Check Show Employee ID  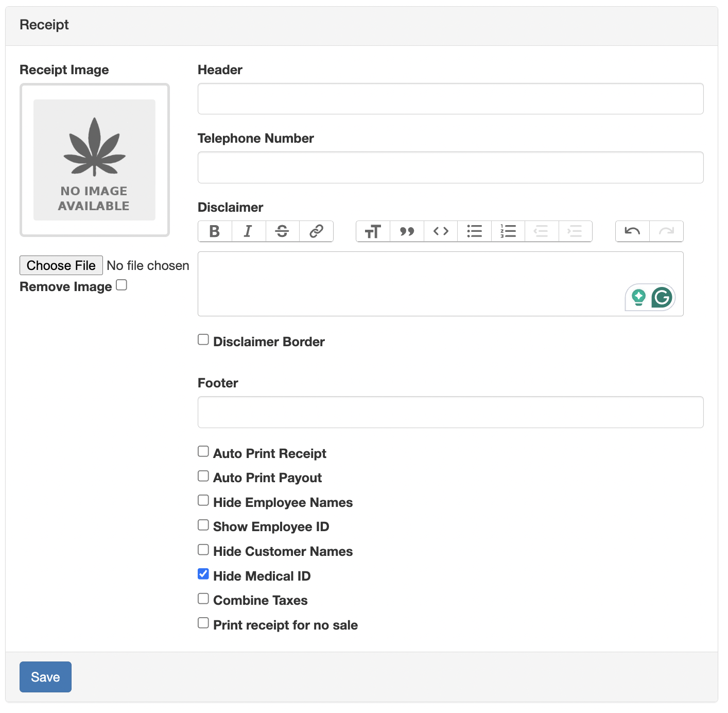[203, 524]
